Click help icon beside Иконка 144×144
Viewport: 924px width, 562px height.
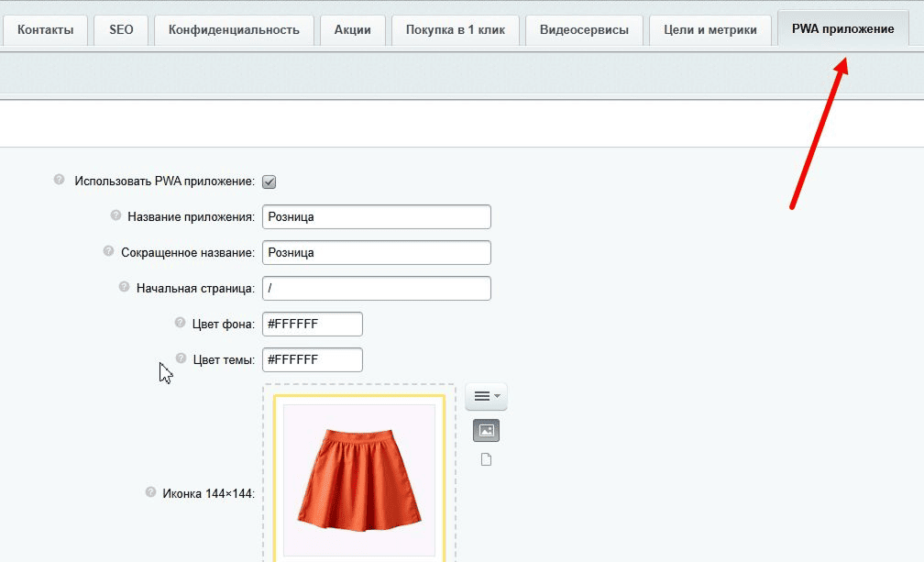(x=150, y=492)
